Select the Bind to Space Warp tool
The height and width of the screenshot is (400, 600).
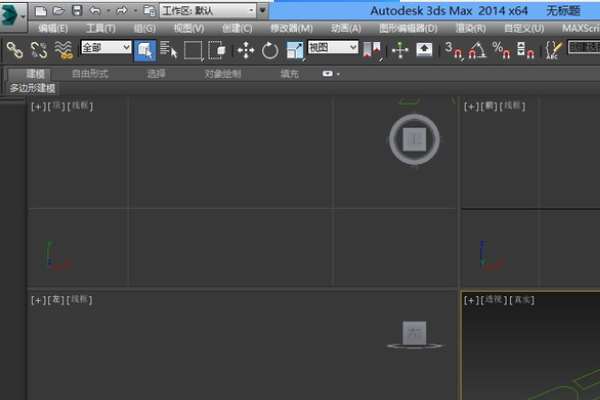(x=63, y=50)
